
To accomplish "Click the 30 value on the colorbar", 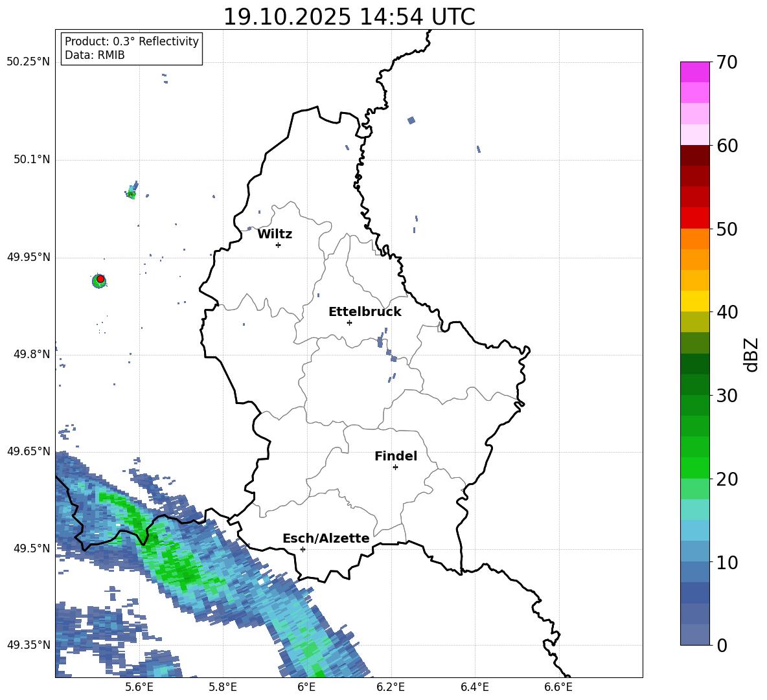I will [x=727, y=396].
